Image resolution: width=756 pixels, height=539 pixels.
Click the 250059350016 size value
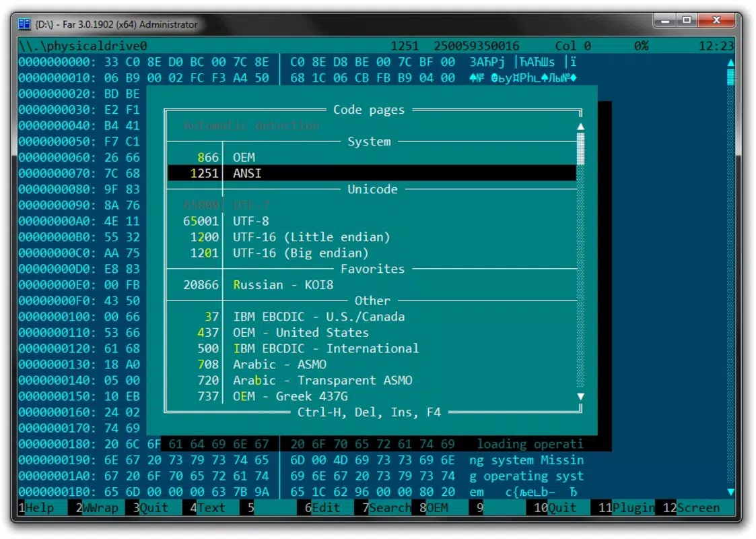pyautogui.click(x=477, y=46)
